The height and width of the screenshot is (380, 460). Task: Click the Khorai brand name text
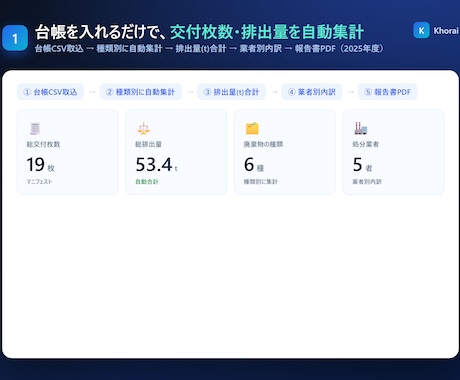[446, 31]
